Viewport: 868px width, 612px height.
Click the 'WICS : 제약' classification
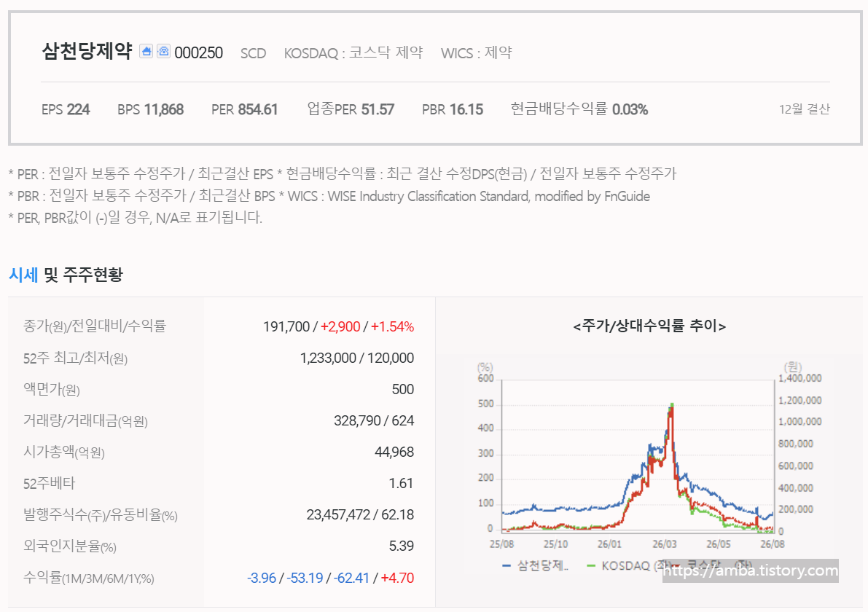476,53
